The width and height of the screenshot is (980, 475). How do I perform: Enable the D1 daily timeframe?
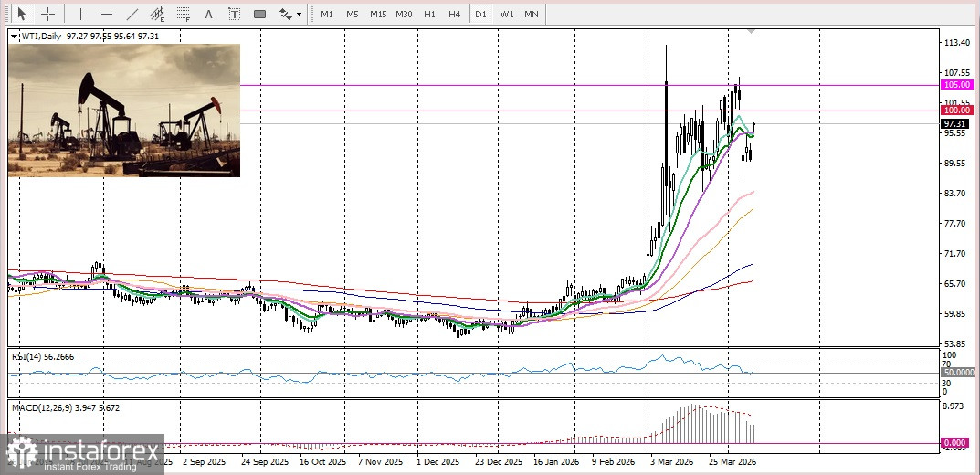point(480,14)
